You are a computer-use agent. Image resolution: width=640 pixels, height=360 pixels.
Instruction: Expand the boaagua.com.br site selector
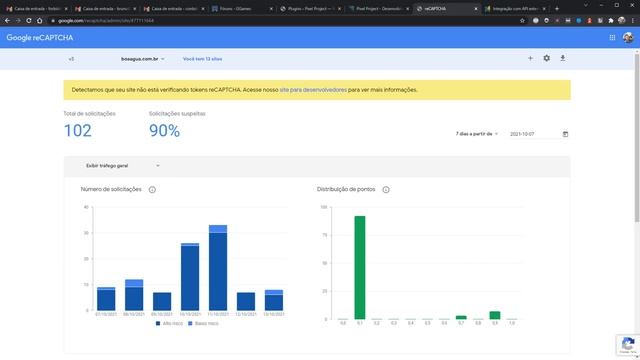coord(142,59)
